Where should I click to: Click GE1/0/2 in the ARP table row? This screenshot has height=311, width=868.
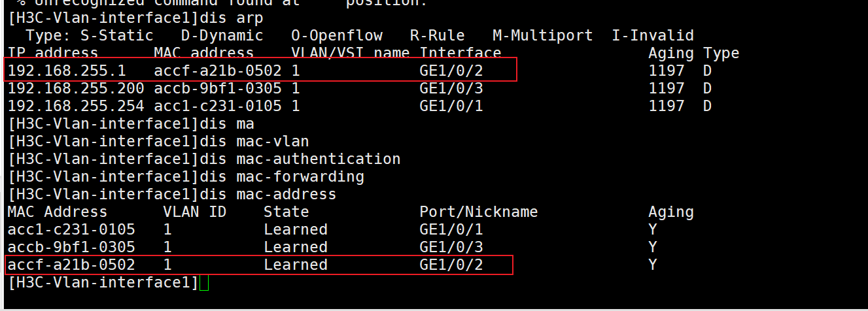(x=451, y=71)
